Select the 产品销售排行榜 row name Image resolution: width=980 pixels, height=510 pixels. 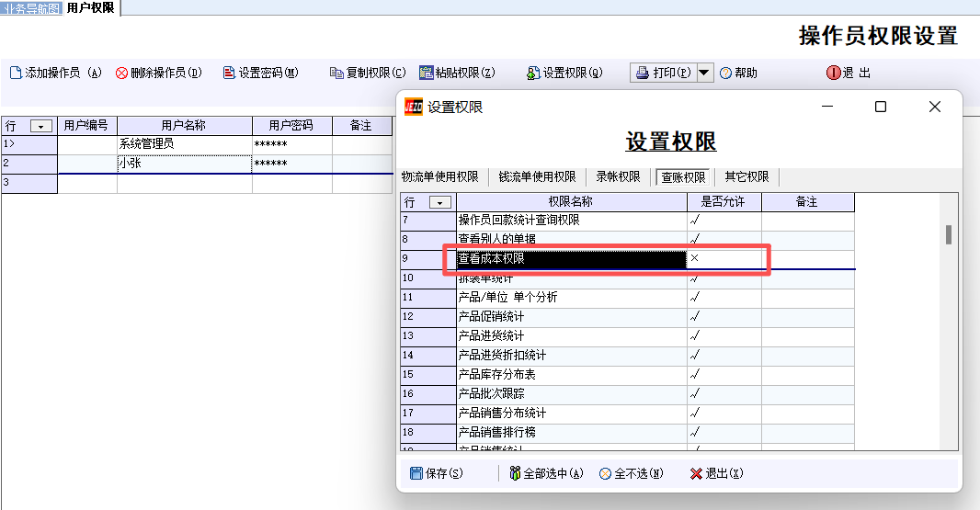pos(571,433)
